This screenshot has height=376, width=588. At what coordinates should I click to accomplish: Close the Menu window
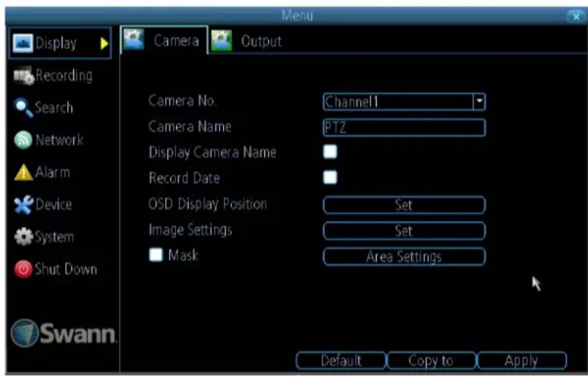pos(576,17)
